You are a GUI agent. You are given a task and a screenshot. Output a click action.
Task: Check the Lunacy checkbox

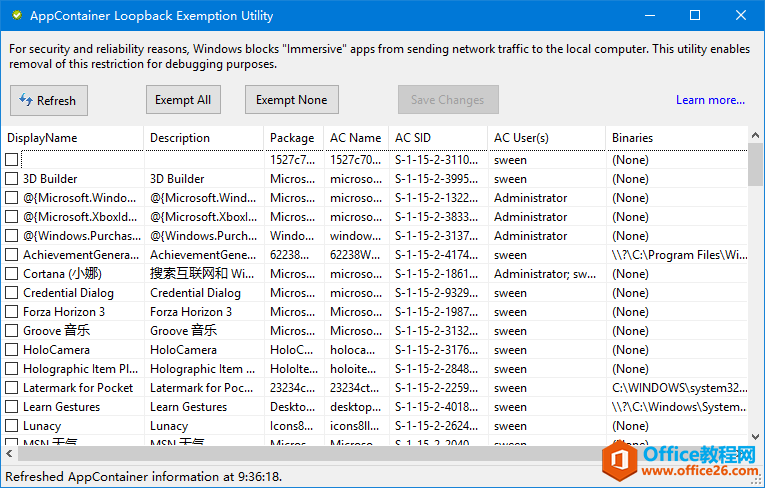tap(12, 426)
